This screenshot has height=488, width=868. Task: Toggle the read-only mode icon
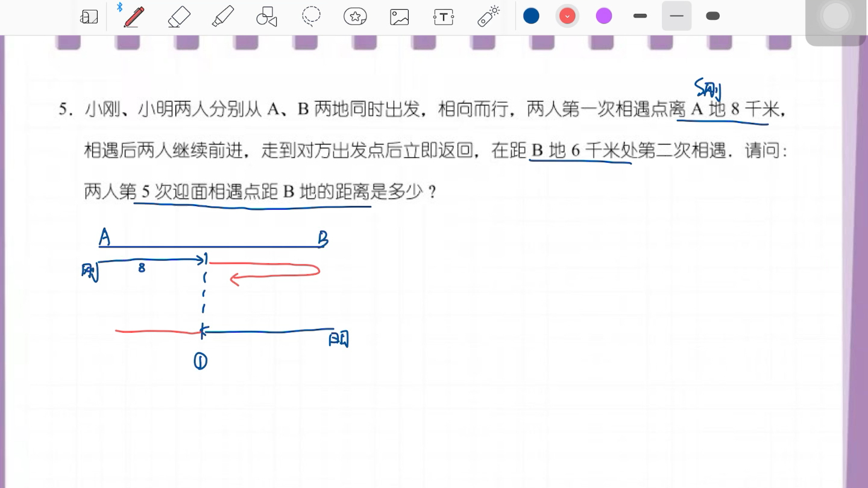click(89, 17)
